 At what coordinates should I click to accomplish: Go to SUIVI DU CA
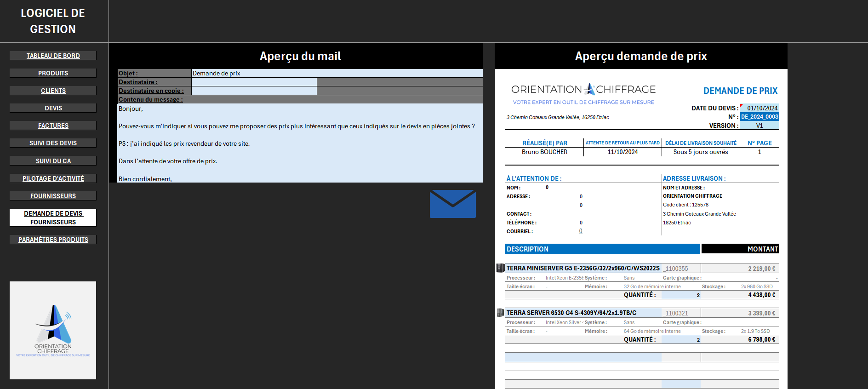53,161
